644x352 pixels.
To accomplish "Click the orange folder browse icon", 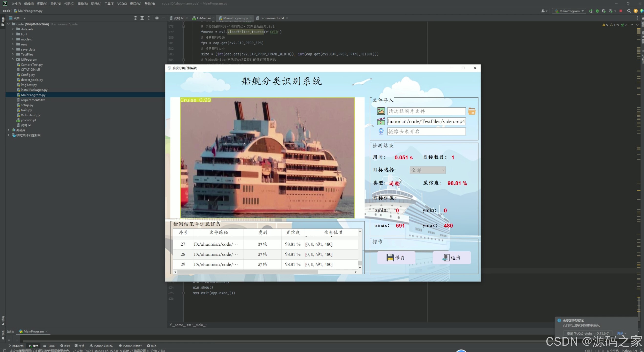I will [472, 111].
